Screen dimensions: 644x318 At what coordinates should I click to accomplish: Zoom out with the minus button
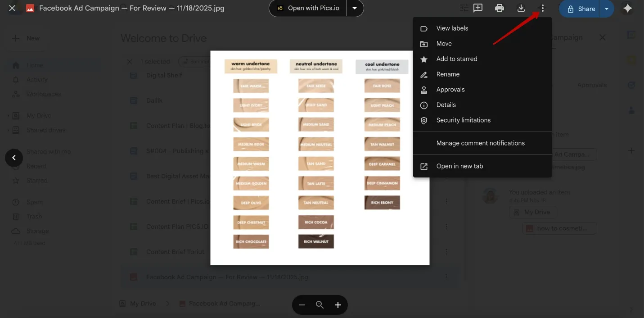point(302,305)
